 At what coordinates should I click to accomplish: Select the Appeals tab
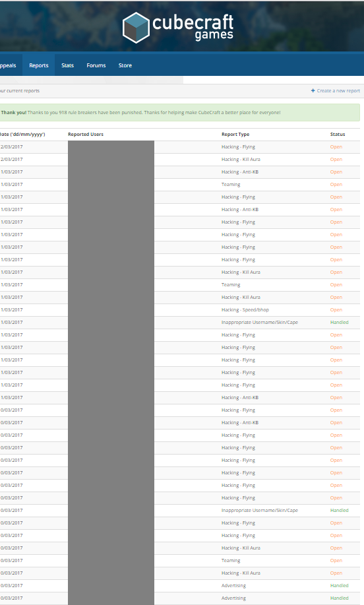8,65
